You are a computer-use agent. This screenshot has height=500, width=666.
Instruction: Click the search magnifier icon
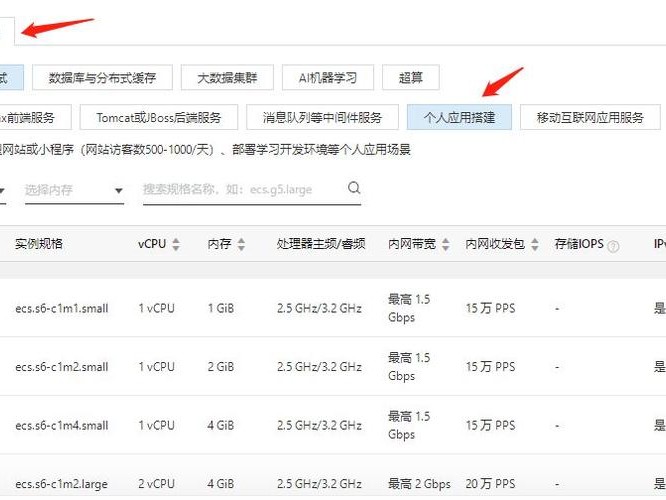click(354, 188)
